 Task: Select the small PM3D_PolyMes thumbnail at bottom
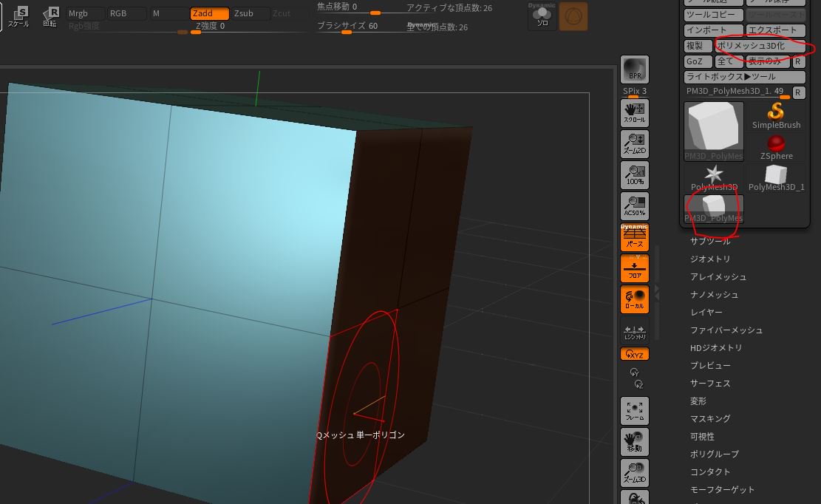(x=714, y=209)
